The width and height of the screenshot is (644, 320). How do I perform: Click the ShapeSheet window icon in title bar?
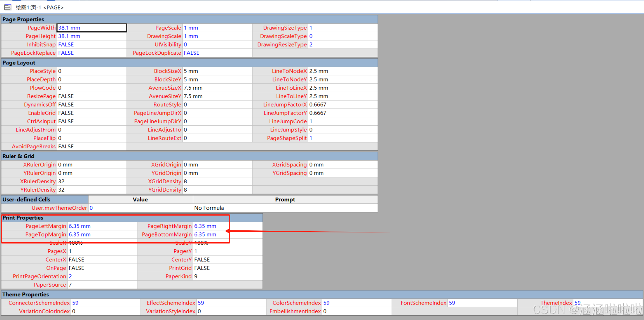[x=8, y=7]
